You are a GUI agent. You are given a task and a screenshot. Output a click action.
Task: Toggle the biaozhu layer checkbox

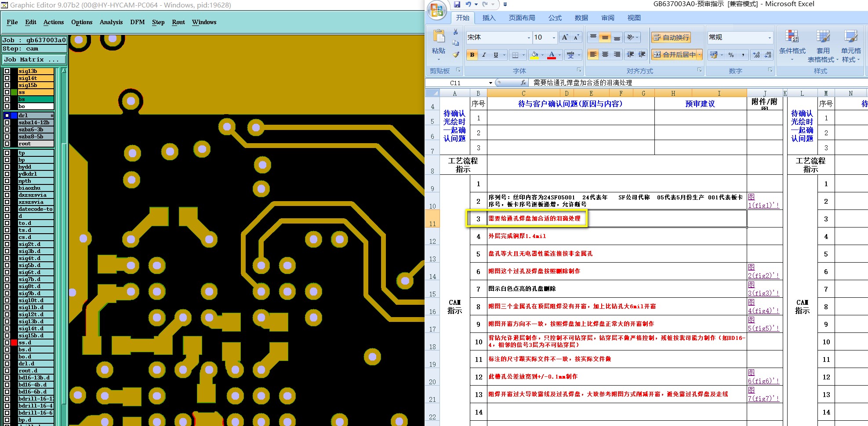click(x=7, y=188)
